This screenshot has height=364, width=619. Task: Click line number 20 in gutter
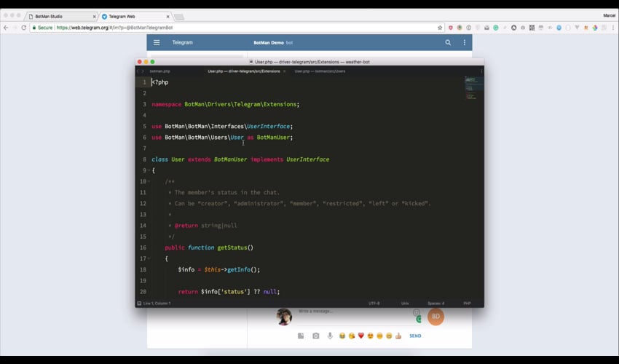(143, 292)
